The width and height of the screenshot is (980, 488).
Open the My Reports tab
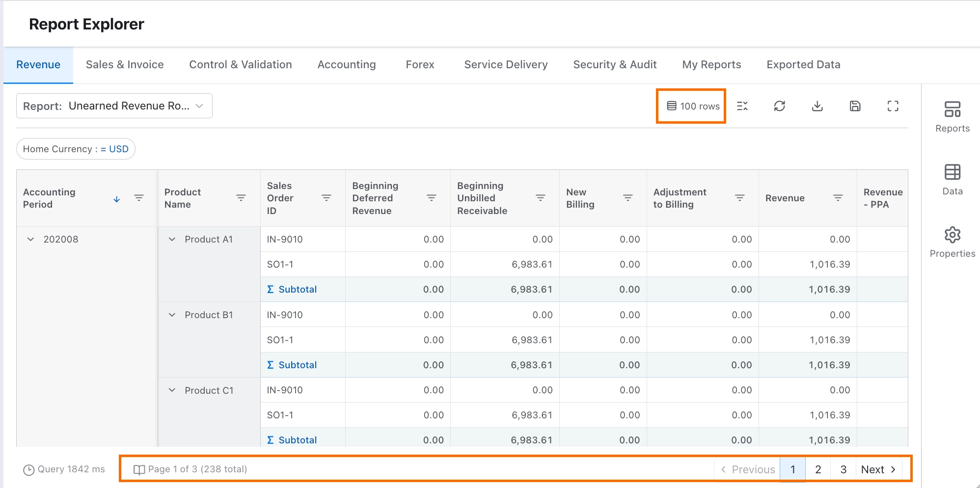click(x=712, y=65)
